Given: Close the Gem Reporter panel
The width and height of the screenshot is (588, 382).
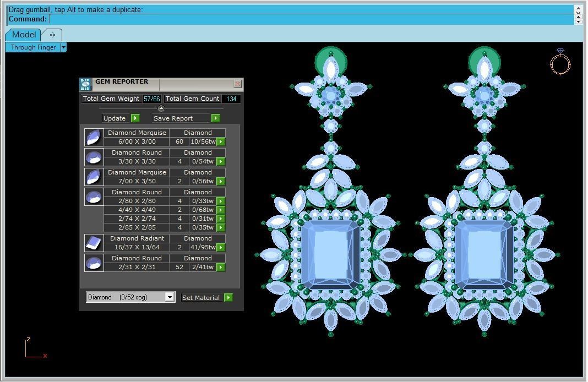Looking at the screenshot, I should pos(237,84).
